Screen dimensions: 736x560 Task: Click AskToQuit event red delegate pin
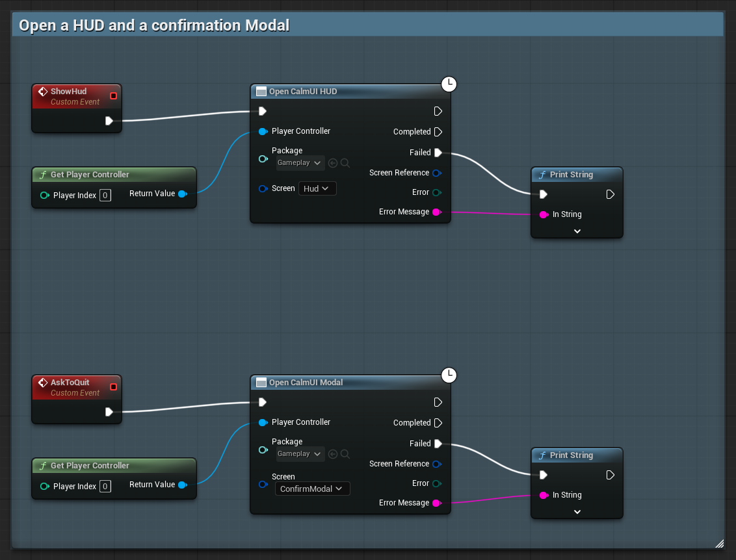click(x=113, y=387)
